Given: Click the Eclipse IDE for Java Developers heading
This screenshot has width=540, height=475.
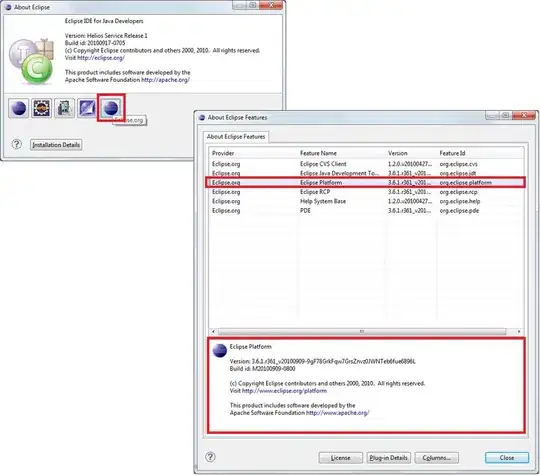Looking at the screenshot, I should click(x=104, y=21).
